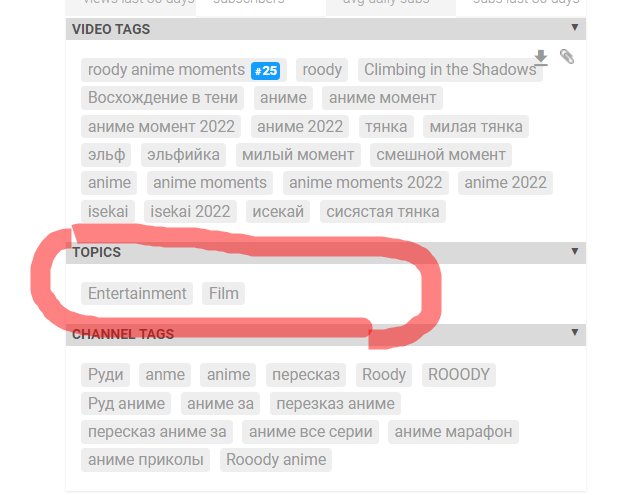
Task: Pick the 'аниме все серии' tag
Action: point(310,432)
